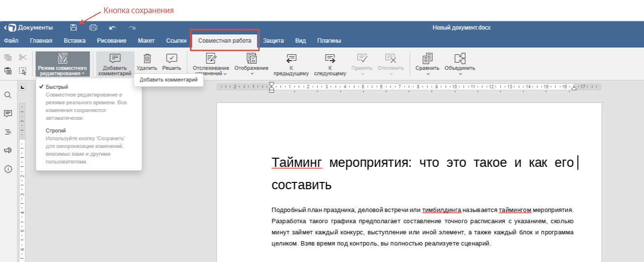The image size is (644, 262).
Task: Click Удалить comment trash icon
Action: (x=147, y=62)
